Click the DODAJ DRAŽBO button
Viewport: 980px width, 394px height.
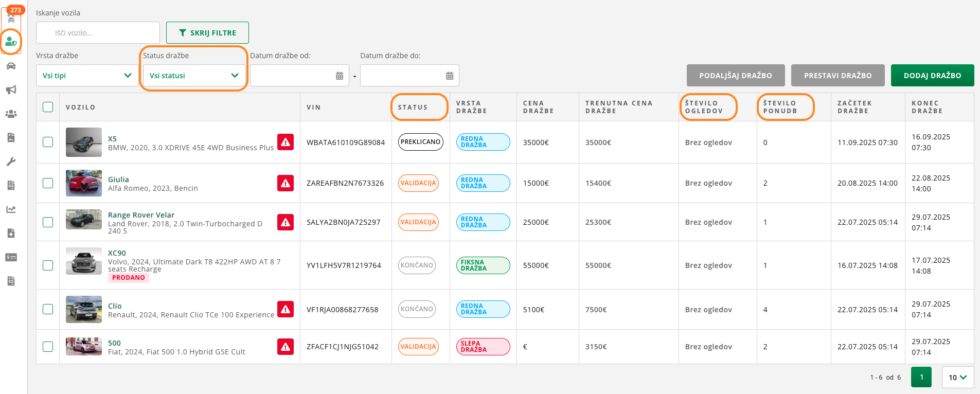932,76
